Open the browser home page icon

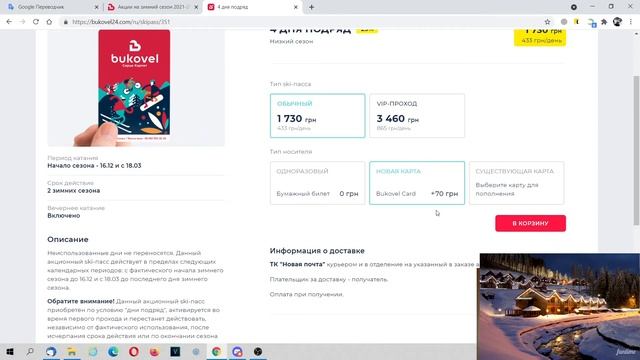[x=49, y=22]
